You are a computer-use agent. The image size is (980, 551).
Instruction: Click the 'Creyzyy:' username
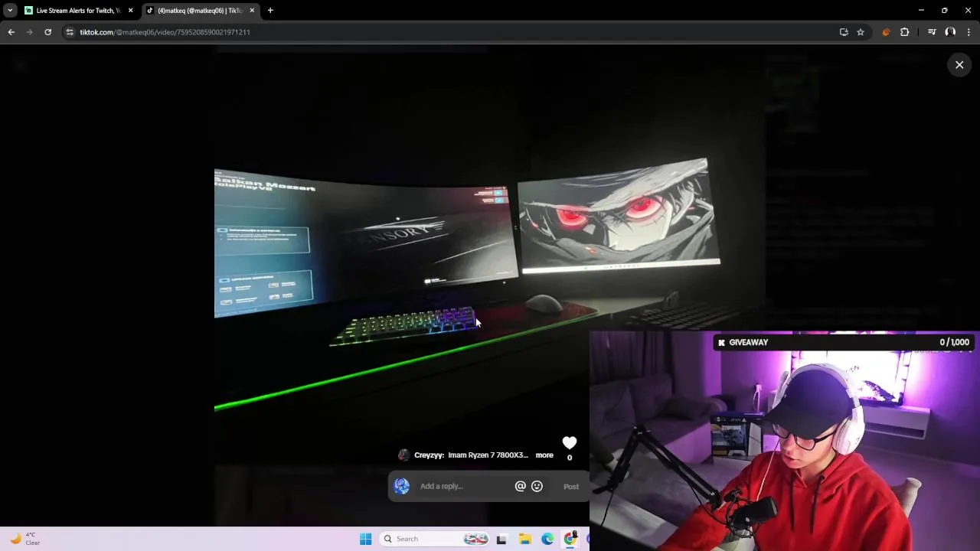(429, 455)
